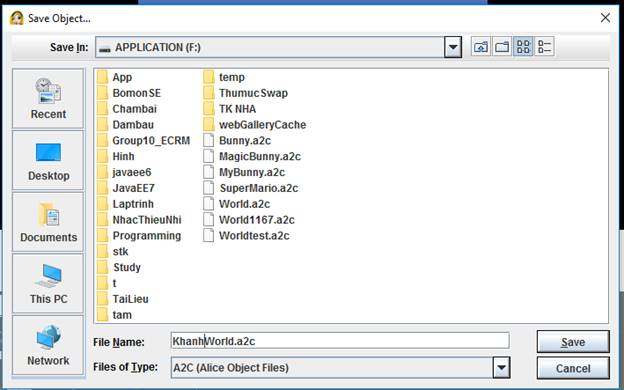Select the tam folder icon
624x390 pixels.
coord(103,315)
